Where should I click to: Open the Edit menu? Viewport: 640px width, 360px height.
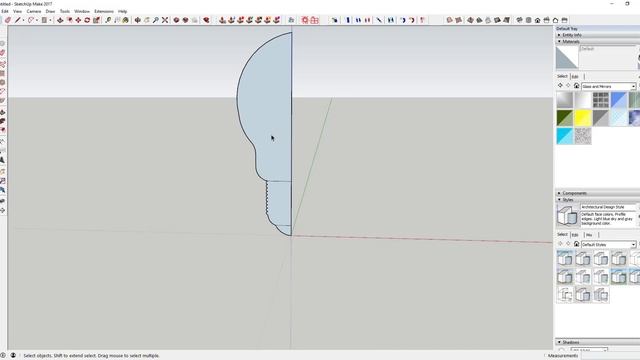point(5,11)
